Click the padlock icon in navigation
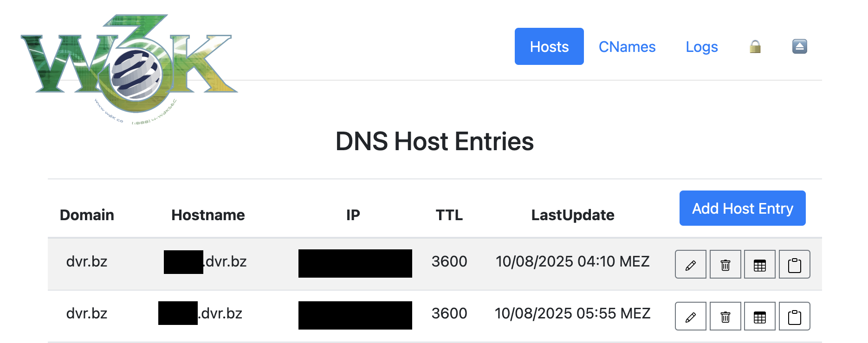This screenshot has height=343, width=868. coord(755,47)
